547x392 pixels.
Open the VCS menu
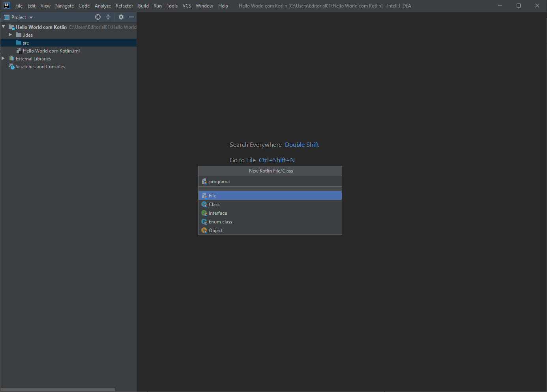pos(187,6)
